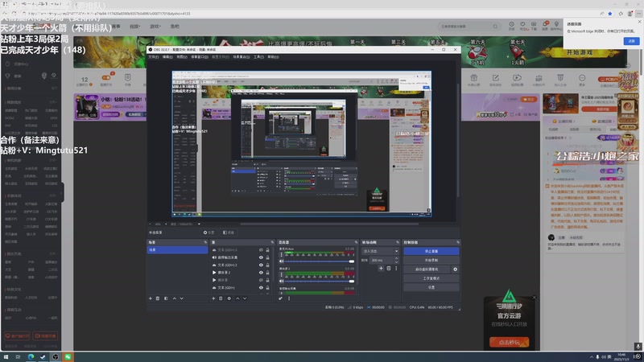Open OBS 帮助 menu
Image resolution: width=644 pixels, height=362 pixels.
click(273, 57)
